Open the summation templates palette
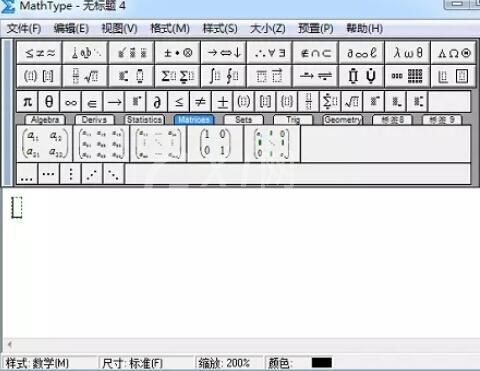The image size is (480, 371). click(x=178, y=76)
